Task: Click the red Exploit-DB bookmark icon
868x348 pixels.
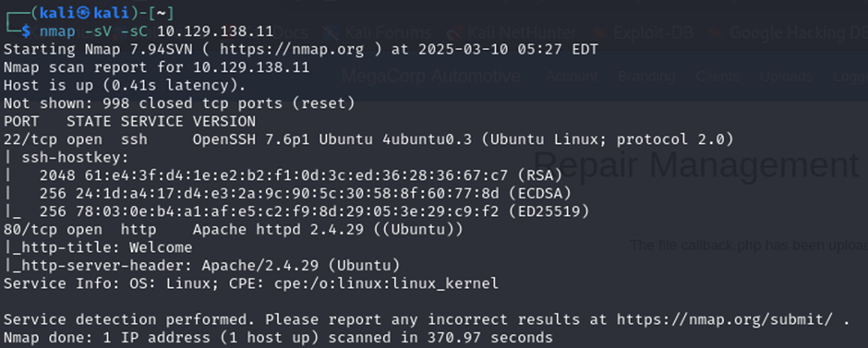Action: tap(597, 32)
